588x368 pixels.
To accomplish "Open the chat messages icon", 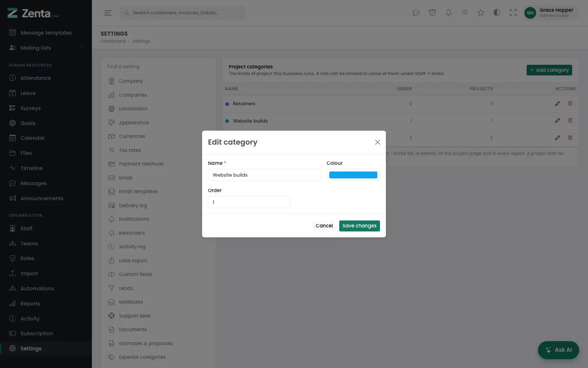I will [x=416, y=13].
